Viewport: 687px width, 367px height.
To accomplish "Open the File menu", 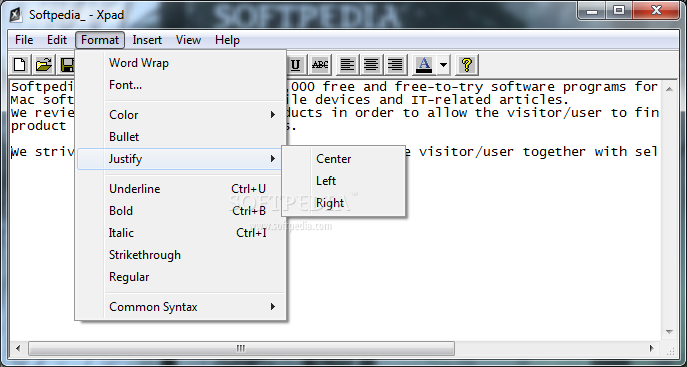I will click(x=24, y=40).
